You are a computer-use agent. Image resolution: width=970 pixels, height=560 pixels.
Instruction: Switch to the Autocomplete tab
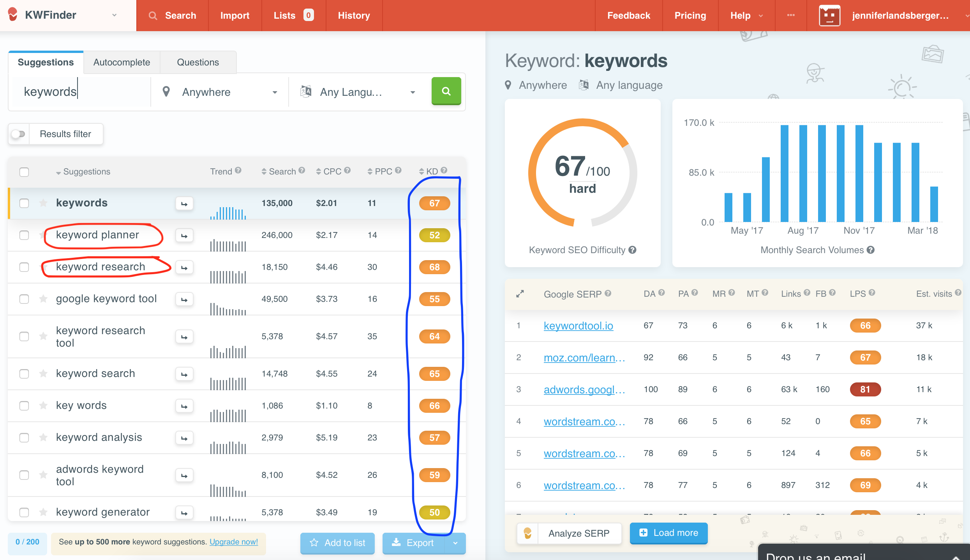[122, 62]
